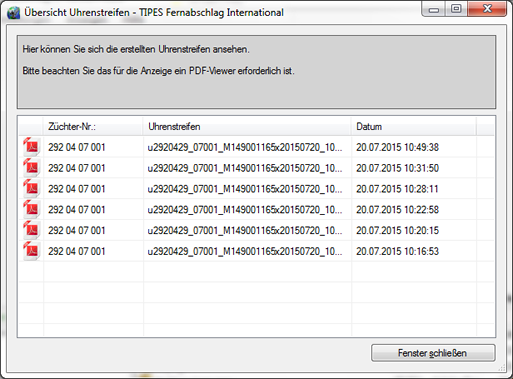Open the PDF icon for the 10:20:15 entry

32,230
